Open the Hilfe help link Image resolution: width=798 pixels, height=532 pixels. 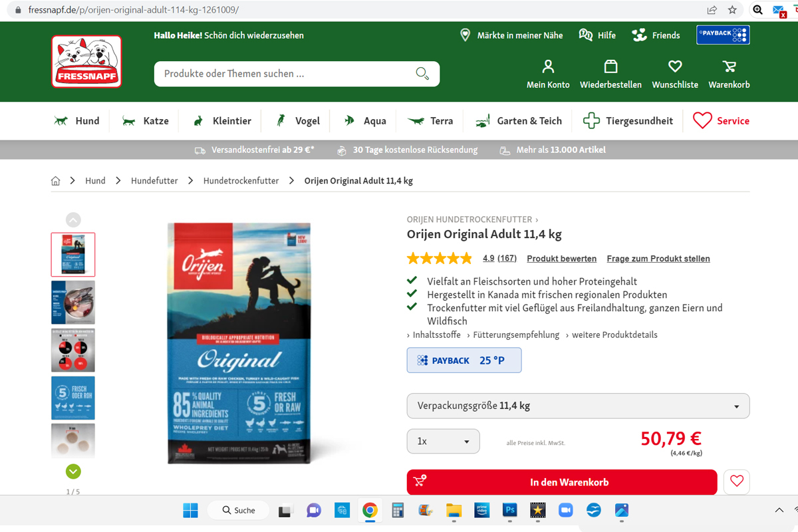597,35
